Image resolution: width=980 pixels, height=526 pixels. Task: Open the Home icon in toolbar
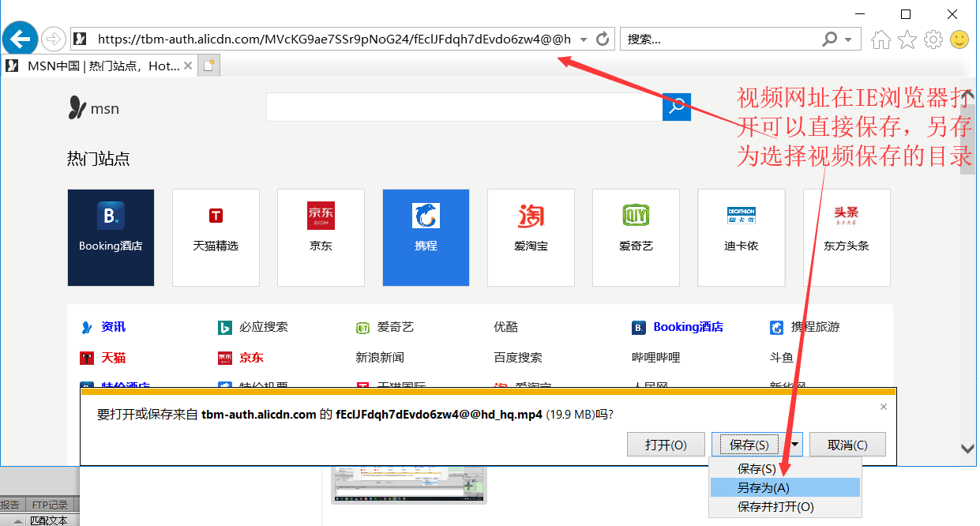881,39
